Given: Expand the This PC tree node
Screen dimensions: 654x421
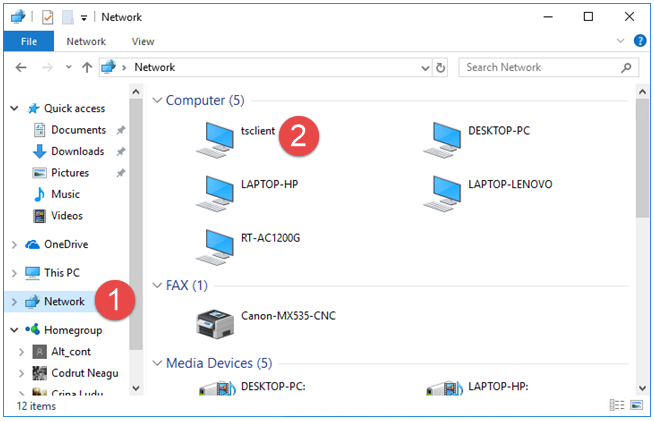Looking at the screenshot, I should (x=14, y=273).
